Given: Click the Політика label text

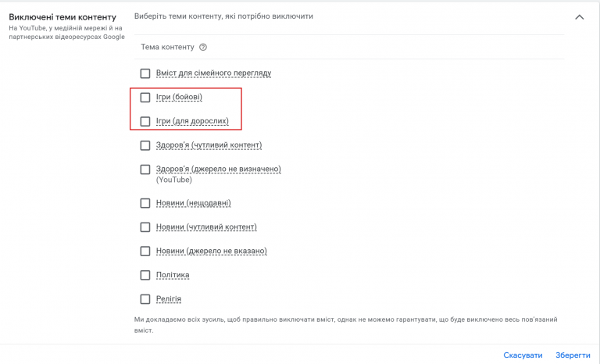Looking at the screenshot, I should click(173, 275).
